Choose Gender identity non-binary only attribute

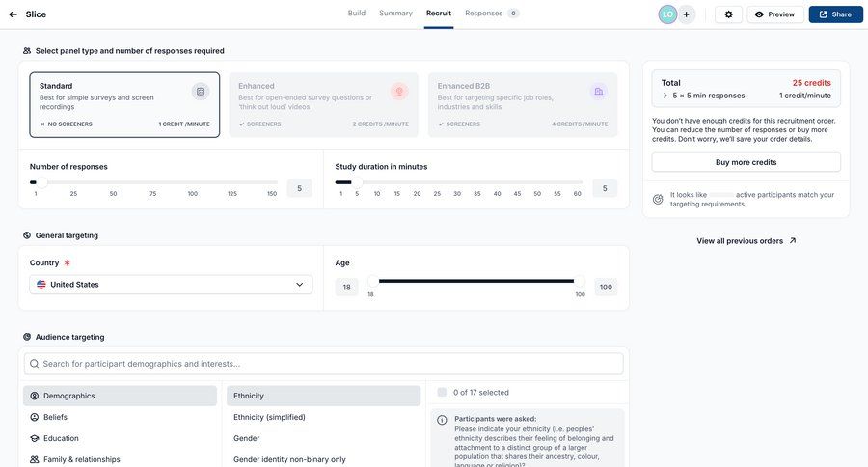[324, 459]
